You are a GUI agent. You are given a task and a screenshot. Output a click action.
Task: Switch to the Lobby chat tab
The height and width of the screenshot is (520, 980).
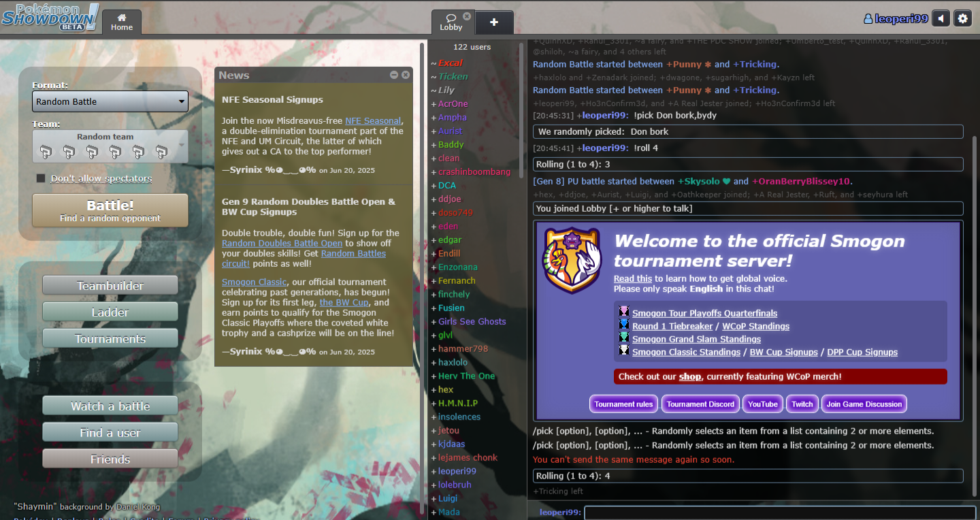tap(451, 22)
